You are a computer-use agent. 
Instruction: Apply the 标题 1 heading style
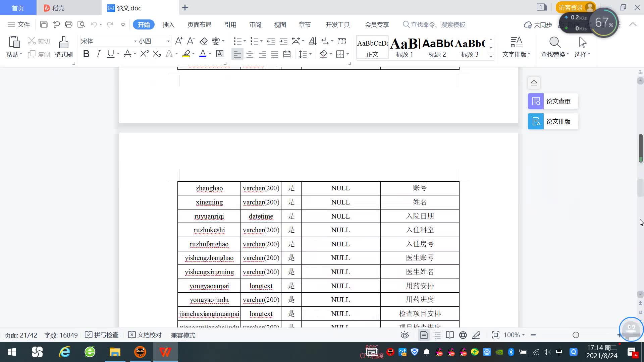(405, 47)
